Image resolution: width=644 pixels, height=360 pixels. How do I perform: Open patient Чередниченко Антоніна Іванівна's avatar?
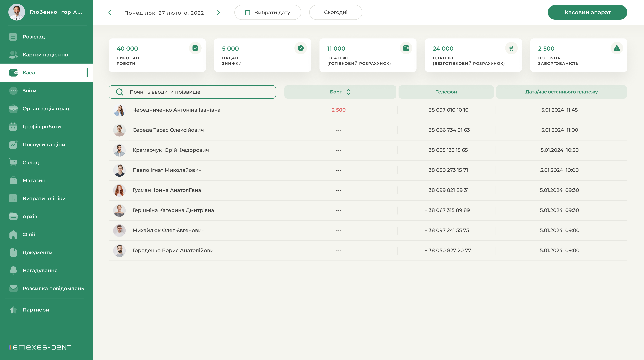click(119, 110)
